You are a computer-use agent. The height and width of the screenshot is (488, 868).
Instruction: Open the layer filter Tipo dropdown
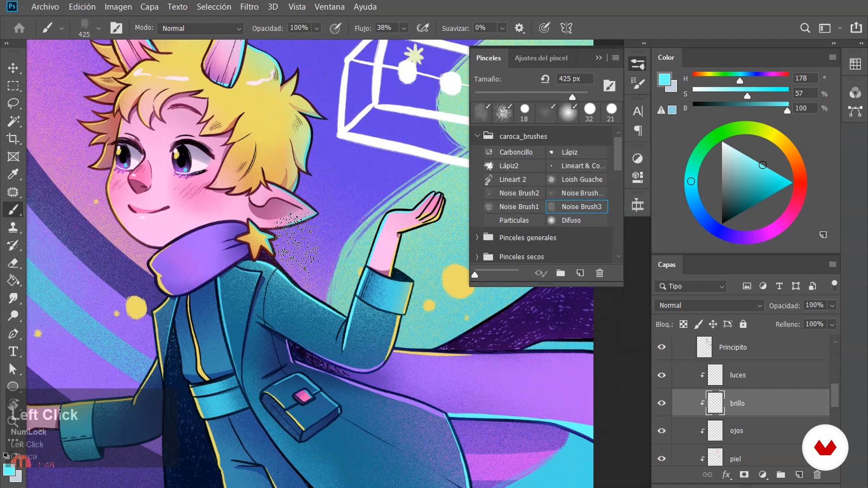click(x=690, y=286)
